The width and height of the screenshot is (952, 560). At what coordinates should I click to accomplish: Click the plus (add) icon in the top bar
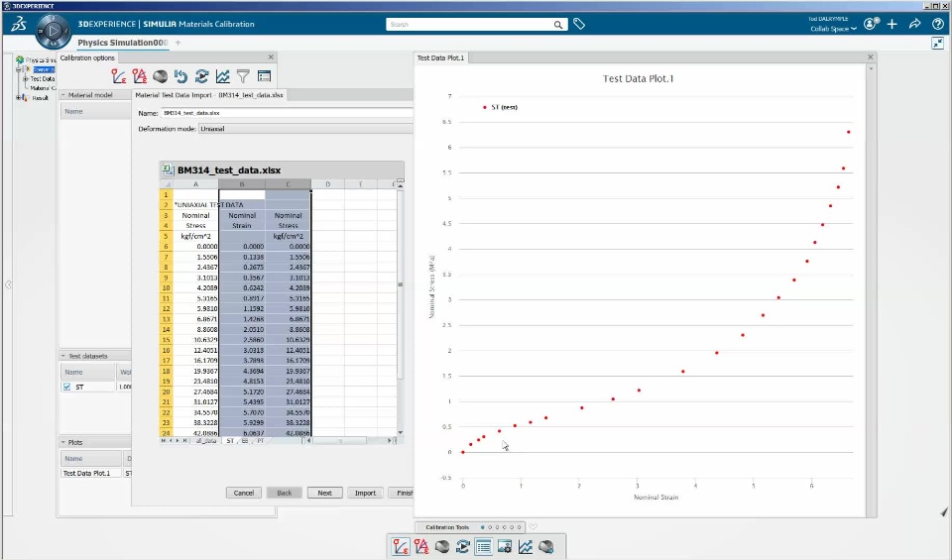pos(892,24)
